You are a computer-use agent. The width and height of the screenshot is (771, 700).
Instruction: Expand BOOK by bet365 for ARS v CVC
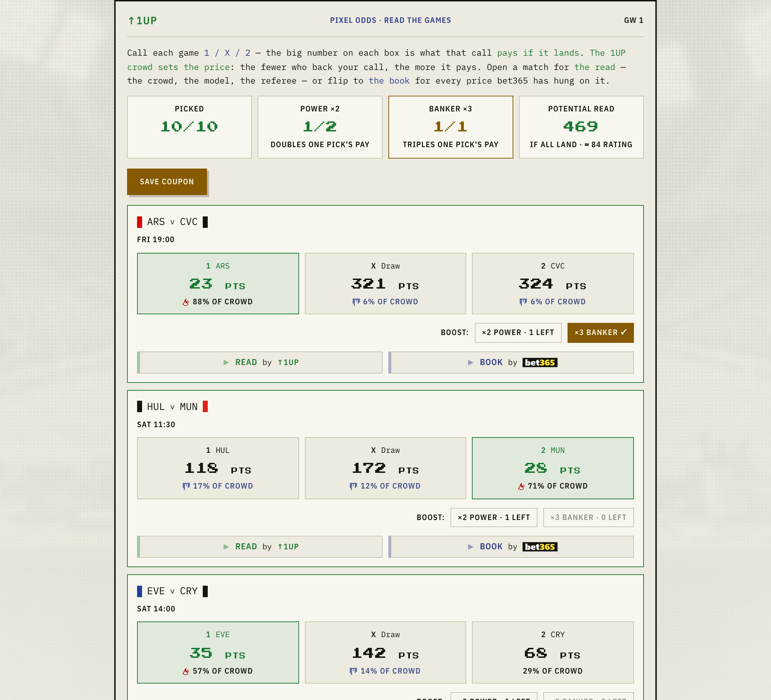click(x=511, y=362)
